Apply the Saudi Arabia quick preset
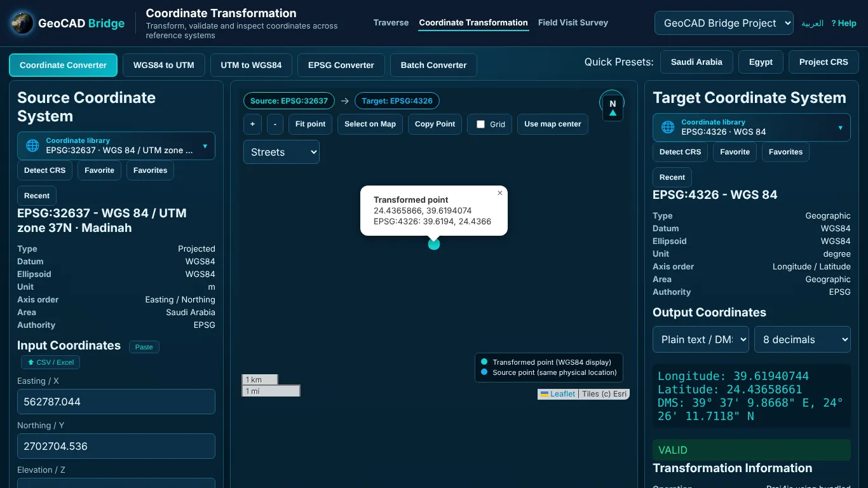This screenshot has width=868, height=488. [696, 62]
